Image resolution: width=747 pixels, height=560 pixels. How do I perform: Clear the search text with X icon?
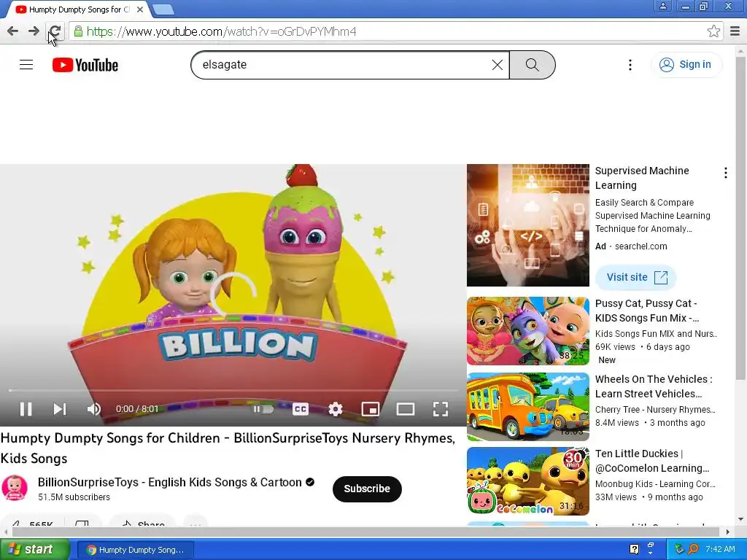click(497, 65)
